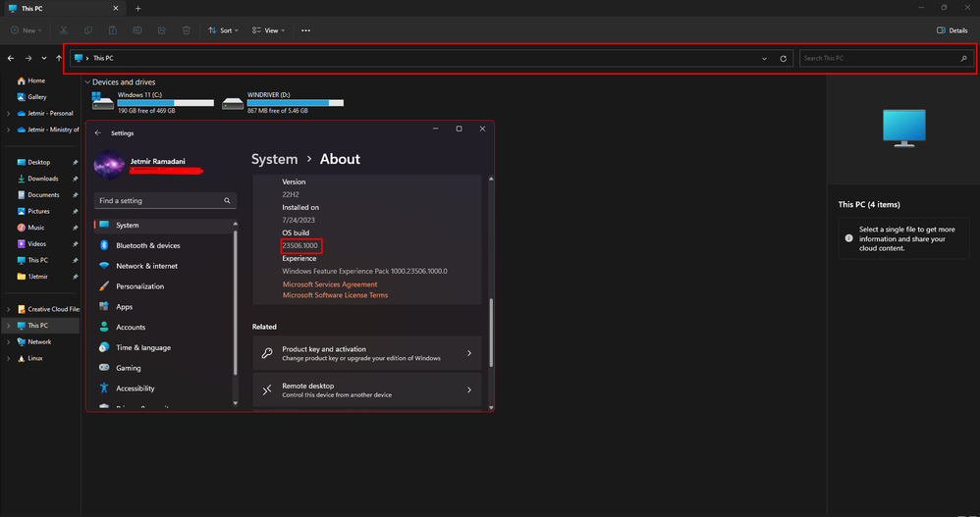The height and width of the screenshot is (517, 980).
Task: Open the View dropdown menu
Action: [268, 30]
